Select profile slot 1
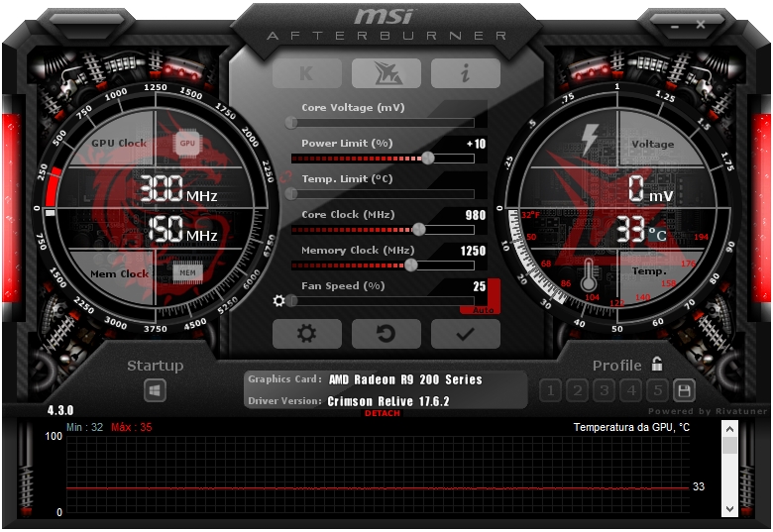The width and height of the screenshot is (773, 532). pos(550,391)
